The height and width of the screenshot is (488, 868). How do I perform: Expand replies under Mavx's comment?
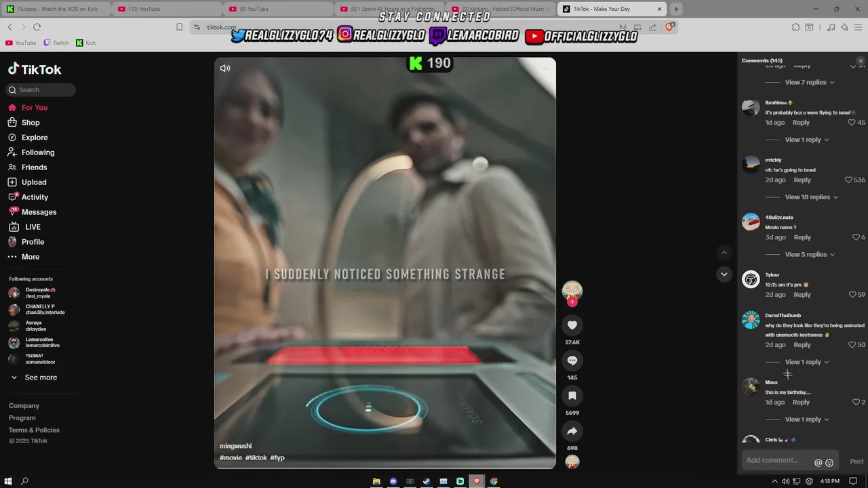pos(807,420)
